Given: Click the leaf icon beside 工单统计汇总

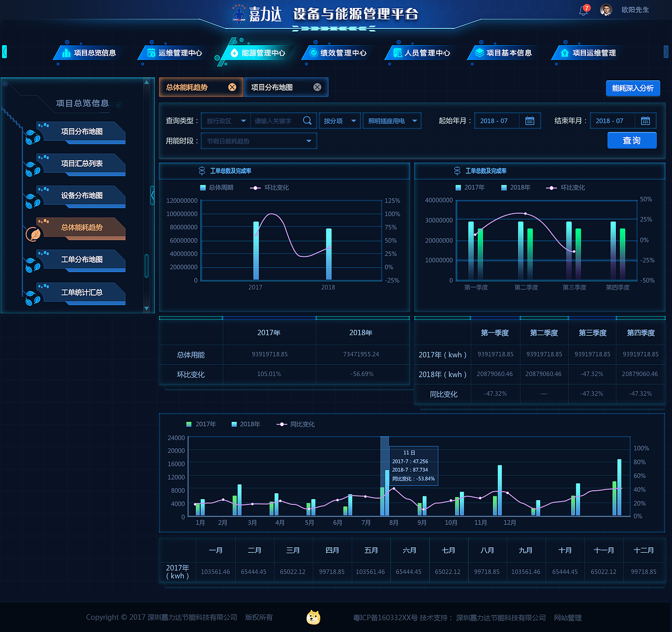Looking at the screenshot, I should click(33, 298).
